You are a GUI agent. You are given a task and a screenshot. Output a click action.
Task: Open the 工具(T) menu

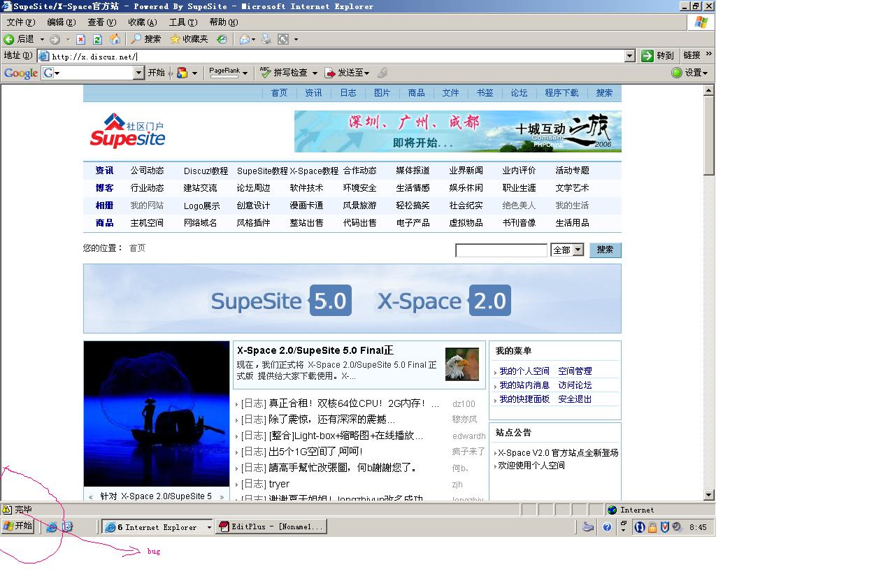(x=182, y=22)
